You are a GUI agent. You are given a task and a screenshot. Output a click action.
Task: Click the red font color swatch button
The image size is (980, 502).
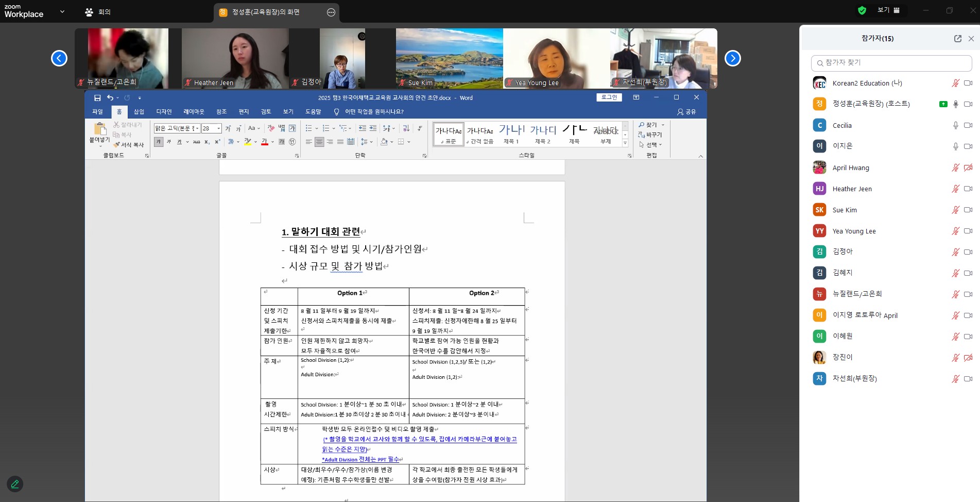[x=265, y=142]
